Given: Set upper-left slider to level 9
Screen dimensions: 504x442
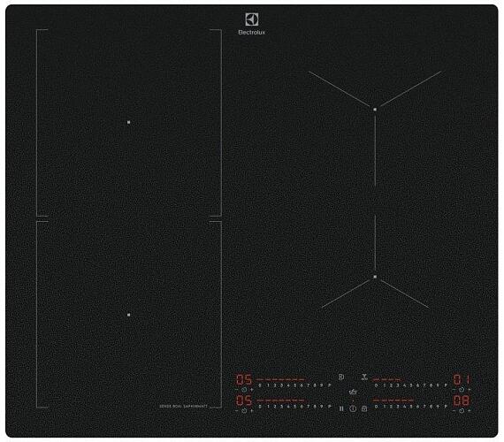Looking at the screenshot, I should (x=322, y=385).
